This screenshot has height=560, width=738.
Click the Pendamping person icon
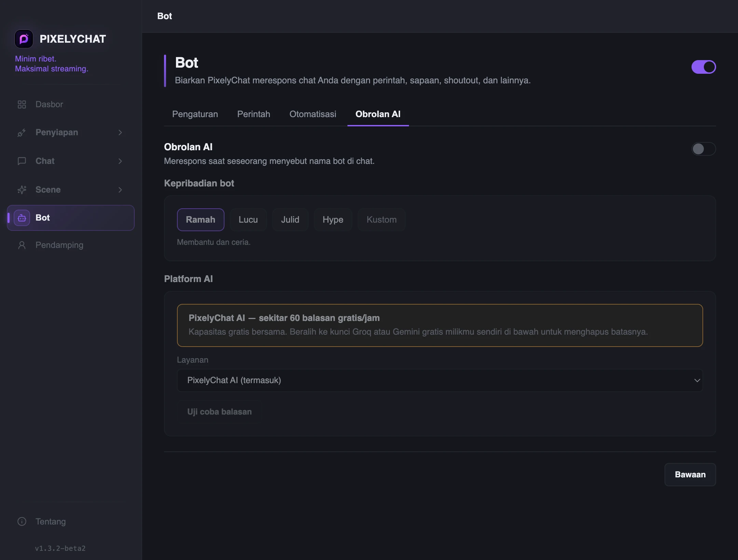(x=22, y=245)
